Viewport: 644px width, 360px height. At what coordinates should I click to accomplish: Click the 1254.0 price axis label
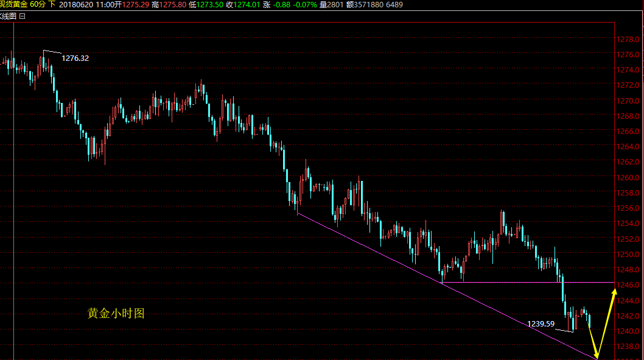point(628,223)
